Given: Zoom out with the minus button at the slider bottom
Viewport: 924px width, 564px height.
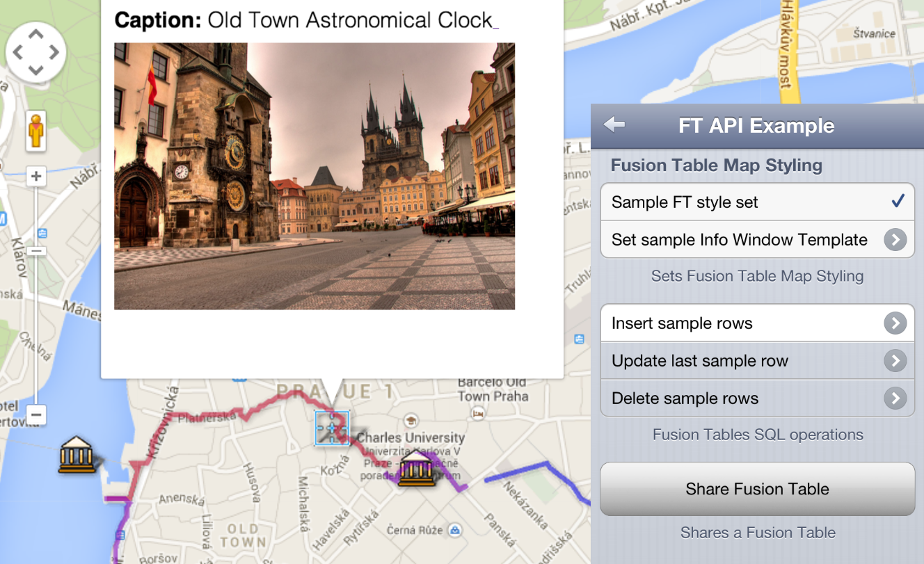Looking at the screenshot, I should [36, 416].
